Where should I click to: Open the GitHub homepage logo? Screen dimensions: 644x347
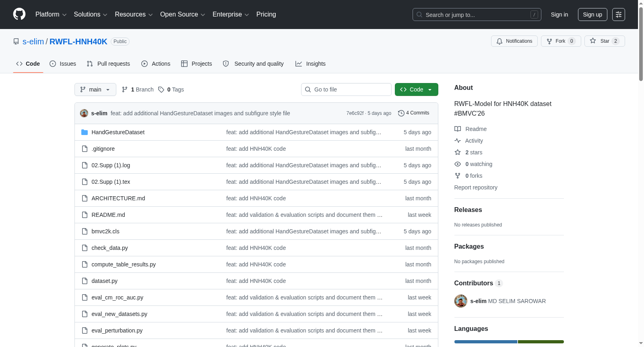[19, 15]
